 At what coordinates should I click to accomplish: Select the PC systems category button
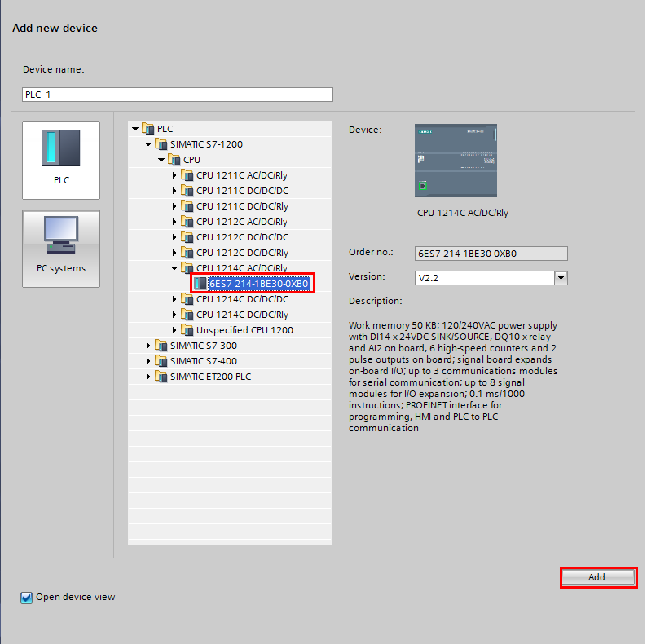(61, 249)
